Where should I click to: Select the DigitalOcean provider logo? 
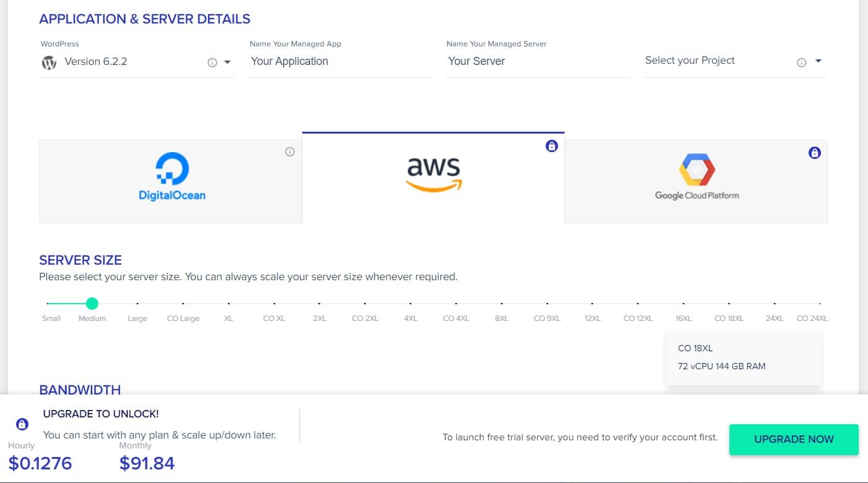(x=172, y=177)
